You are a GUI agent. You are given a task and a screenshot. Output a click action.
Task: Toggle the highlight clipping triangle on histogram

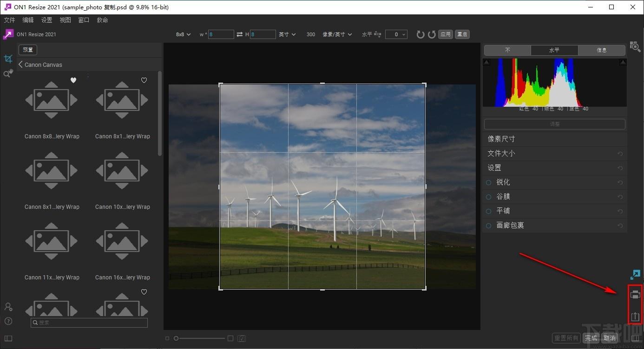(x=623, y=62)
